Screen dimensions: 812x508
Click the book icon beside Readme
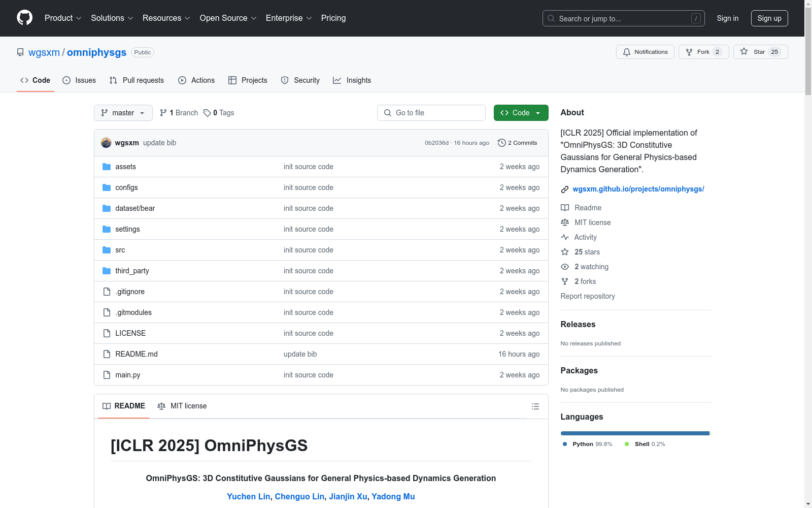[x=565, y=208]
